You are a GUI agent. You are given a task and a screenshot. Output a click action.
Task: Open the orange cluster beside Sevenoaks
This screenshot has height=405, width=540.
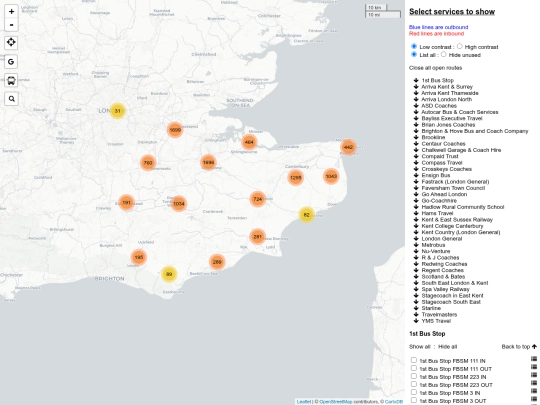(x=148, y=163)
